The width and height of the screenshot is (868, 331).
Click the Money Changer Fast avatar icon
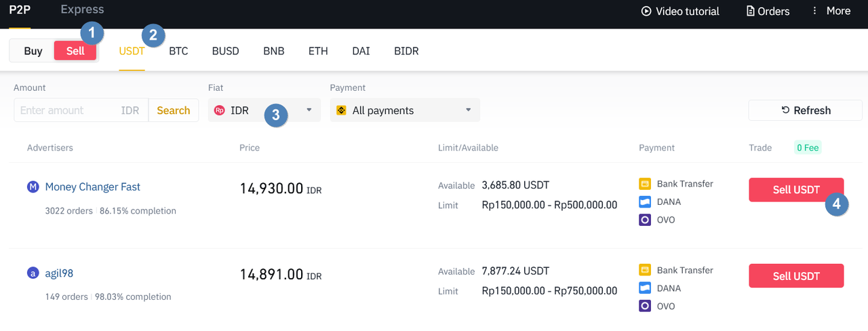(x=33, y=187)
